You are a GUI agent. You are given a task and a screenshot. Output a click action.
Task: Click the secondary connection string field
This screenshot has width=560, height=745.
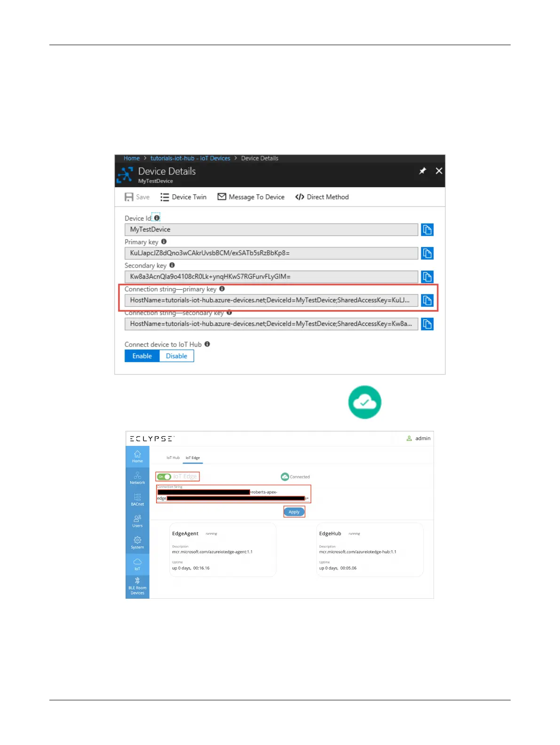coord(271,324)
